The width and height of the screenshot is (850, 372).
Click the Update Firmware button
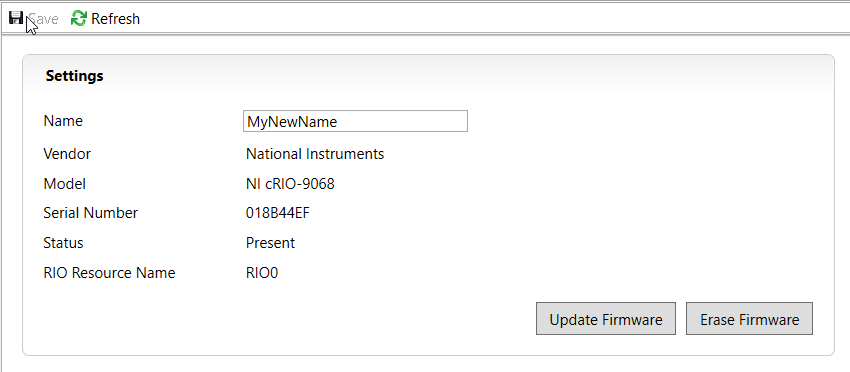point(606,319)
